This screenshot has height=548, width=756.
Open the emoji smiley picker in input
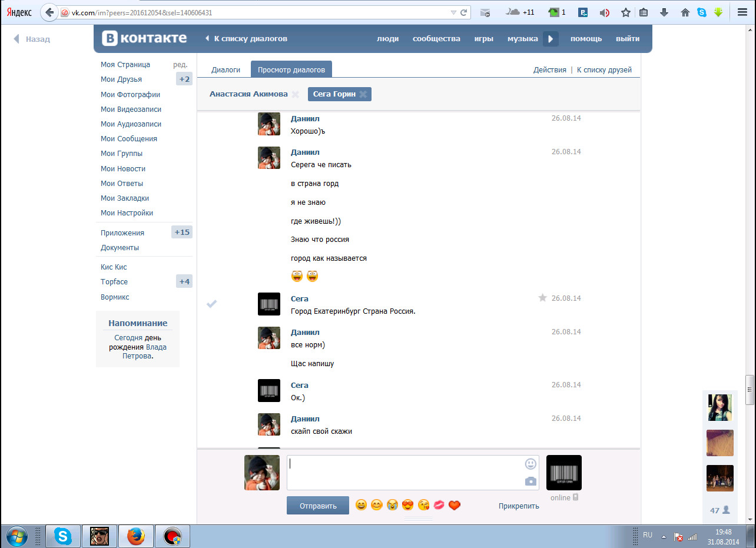(530, 464)
